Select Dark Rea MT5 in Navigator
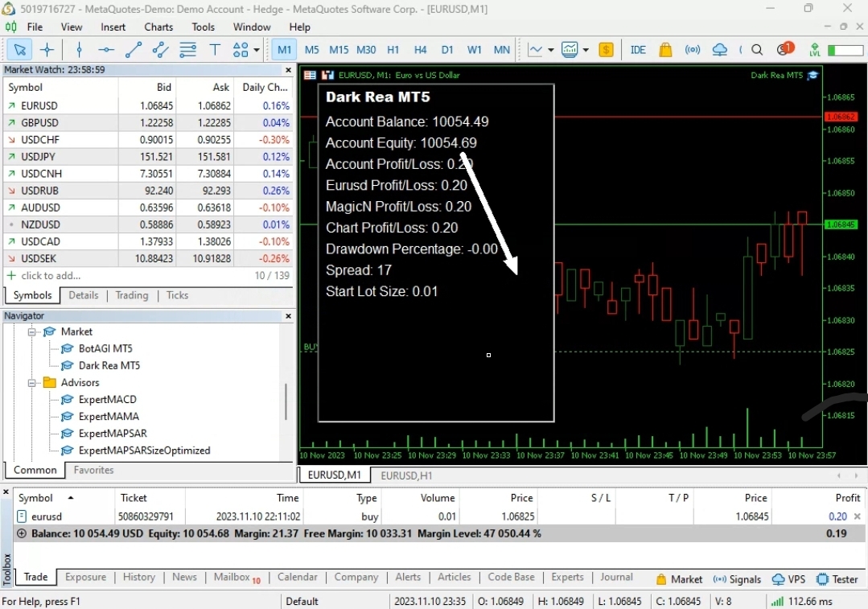Viewport: 868px width, 609px height. [x=109, y=365]
